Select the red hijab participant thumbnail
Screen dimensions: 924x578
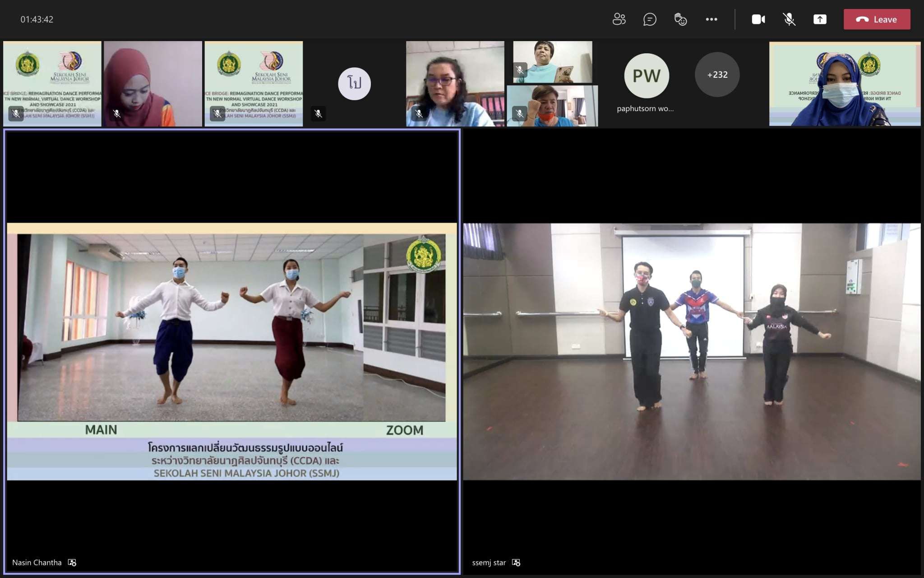pos(152,84)
